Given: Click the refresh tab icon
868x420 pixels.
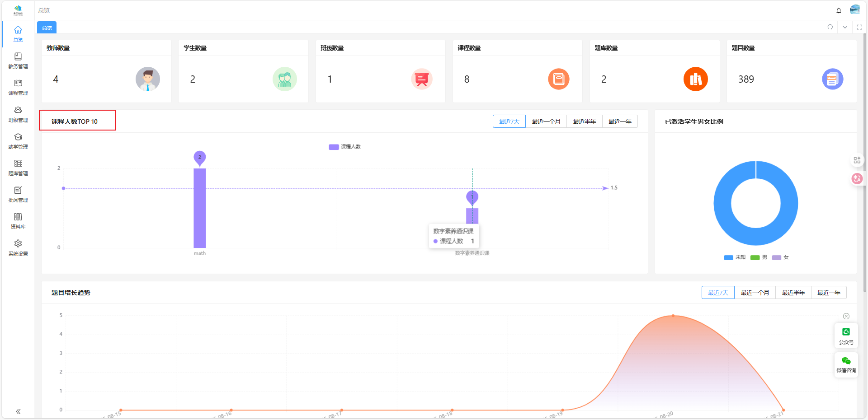Looking at the screenshot, I should 830,27.
